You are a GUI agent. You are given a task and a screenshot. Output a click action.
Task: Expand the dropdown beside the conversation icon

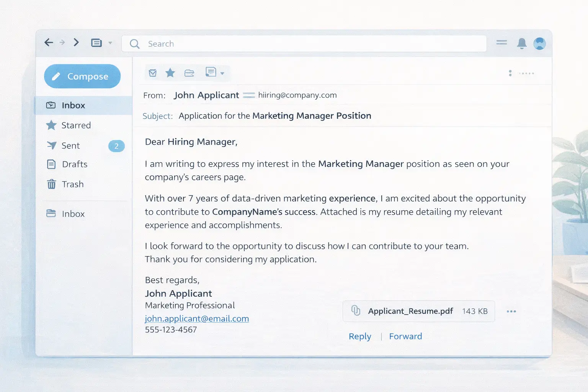(110, 43)
